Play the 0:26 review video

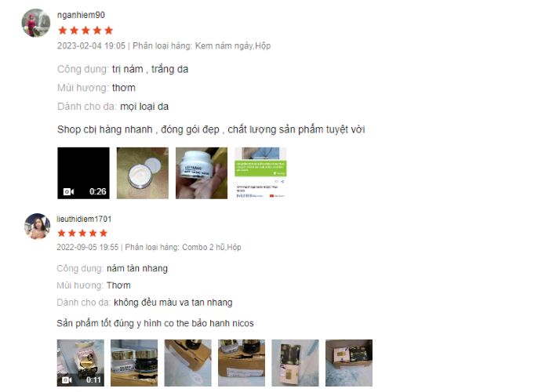(x=83, y=173)
